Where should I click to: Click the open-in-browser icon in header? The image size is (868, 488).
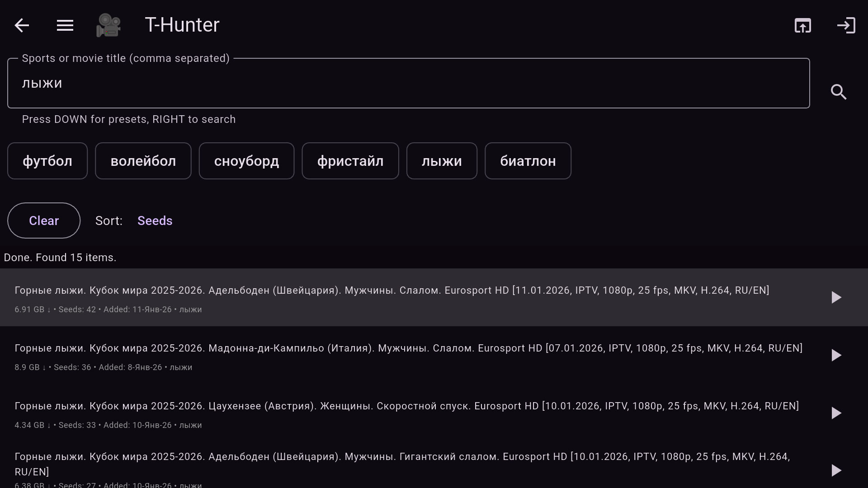tap(803, 25)
